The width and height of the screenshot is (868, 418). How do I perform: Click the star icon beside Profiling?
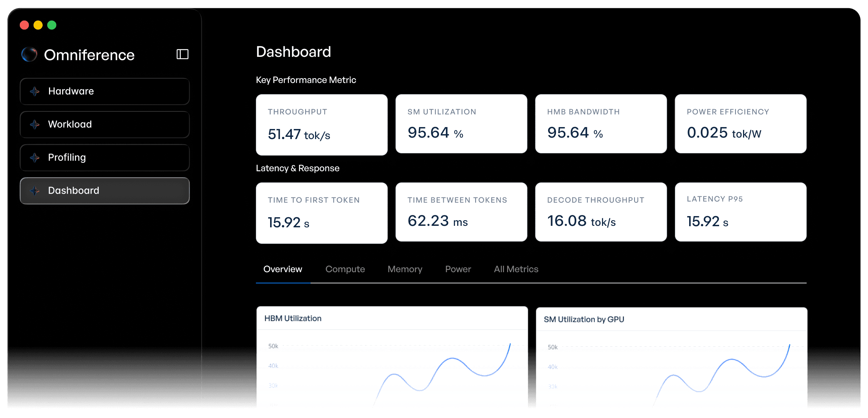tap(35, 158)
